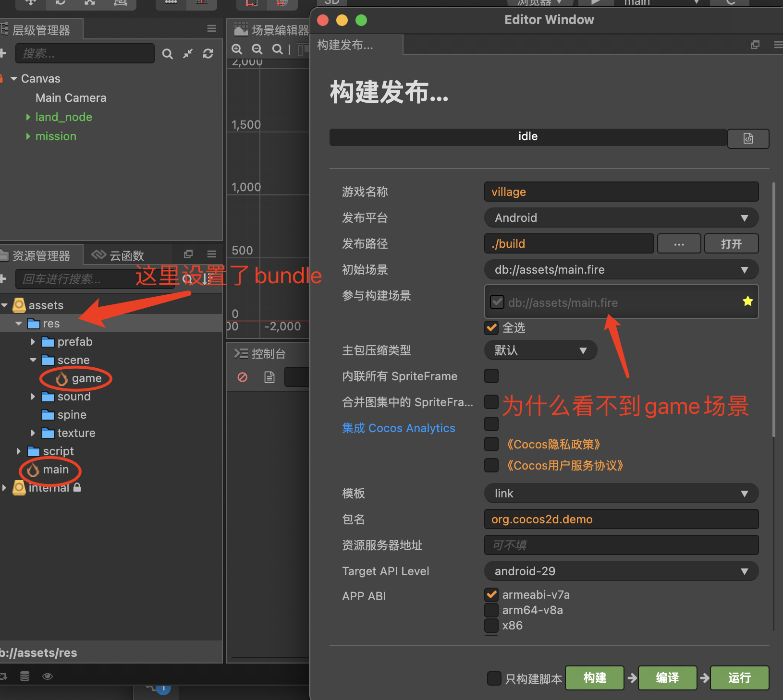Viewport: 783px width, 700px height.
Task: Click the zoom-in icon in 场景编辑器
Action: (x=237, y=49)
